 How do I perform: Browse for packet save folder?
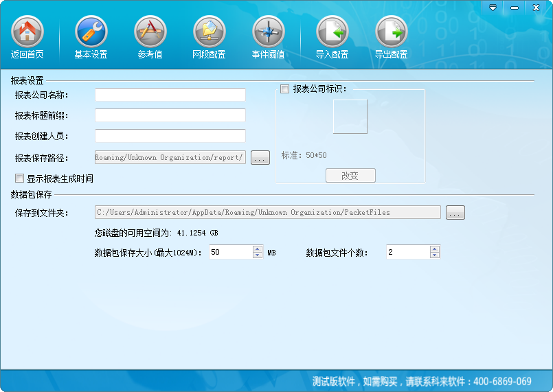[x=455, y=213]
